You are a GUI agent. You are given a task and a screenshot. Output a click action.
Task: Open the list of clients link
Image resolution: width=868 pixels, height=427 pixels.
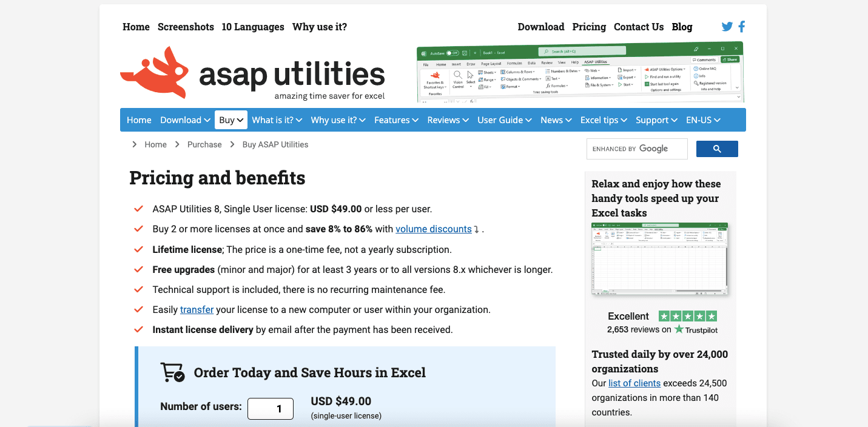[634, 383]
